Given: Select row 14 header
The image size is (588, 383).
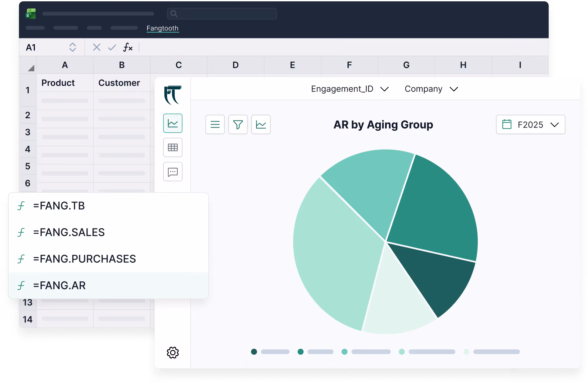Looking at the screenshot, I should [28, 319].
